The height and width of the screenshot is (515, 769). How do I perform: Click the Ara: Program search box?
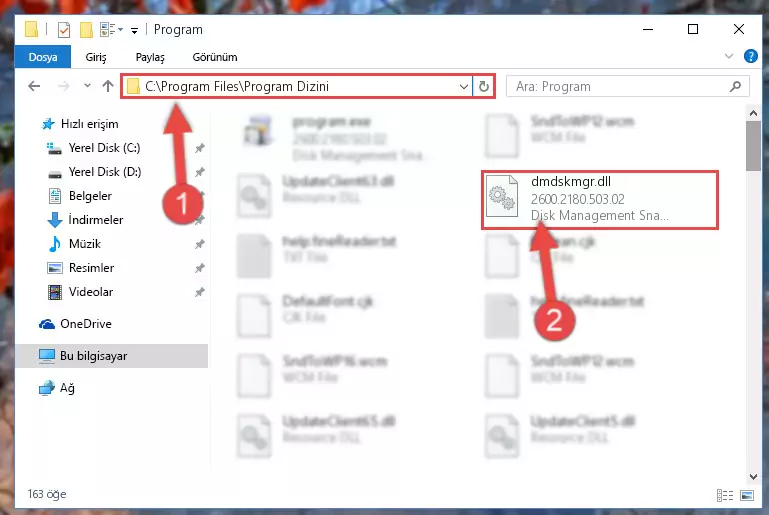point(620,87)
